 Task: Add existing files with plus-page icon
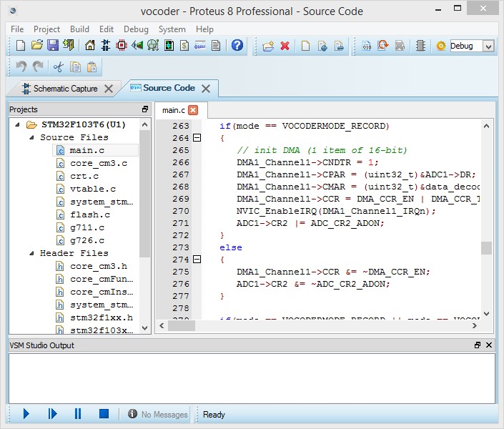pyautogui.click(x=322, y=46)
